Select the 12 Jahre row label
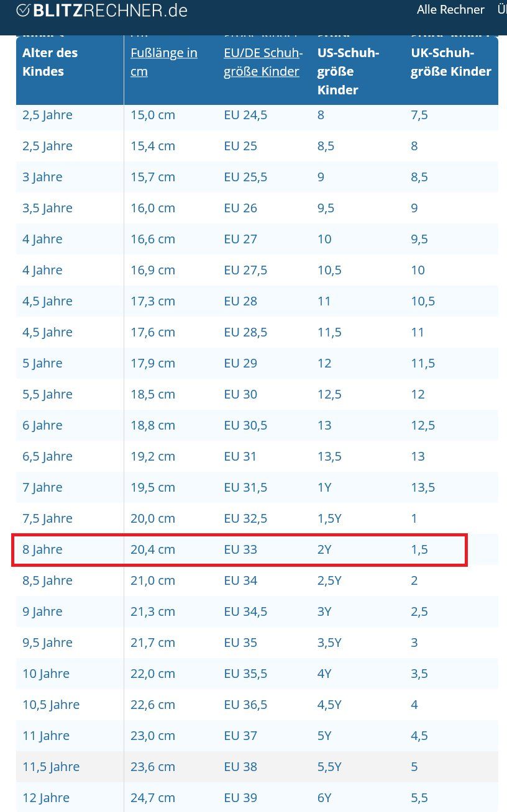Viewport: 507px width, 812px height. click(46, 798)
